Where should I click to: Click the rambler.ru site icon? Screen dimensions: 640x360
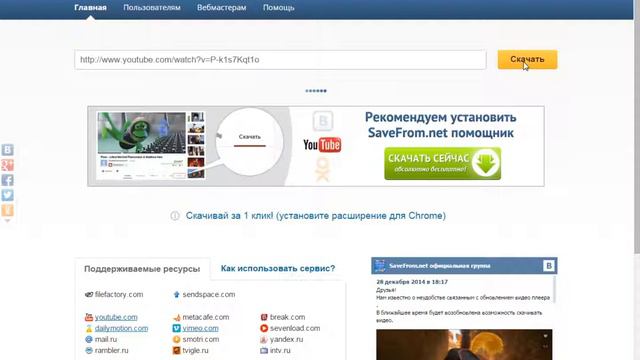click(89, 350)
